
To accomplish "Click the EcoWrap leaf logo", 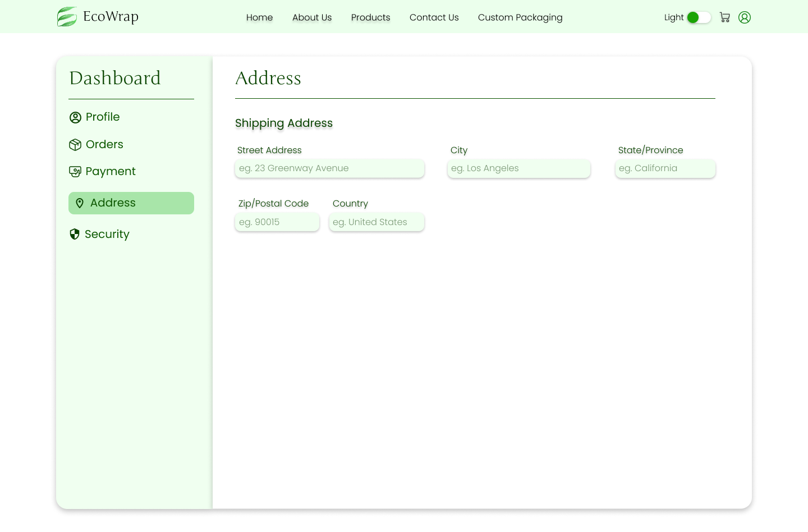I will [x=67, y=17].
